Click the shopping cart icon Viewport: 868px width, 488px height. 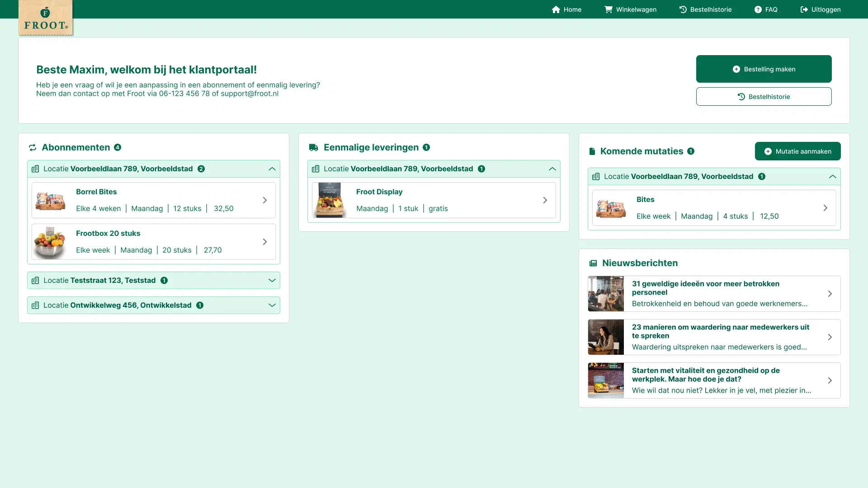coord(609,9)
